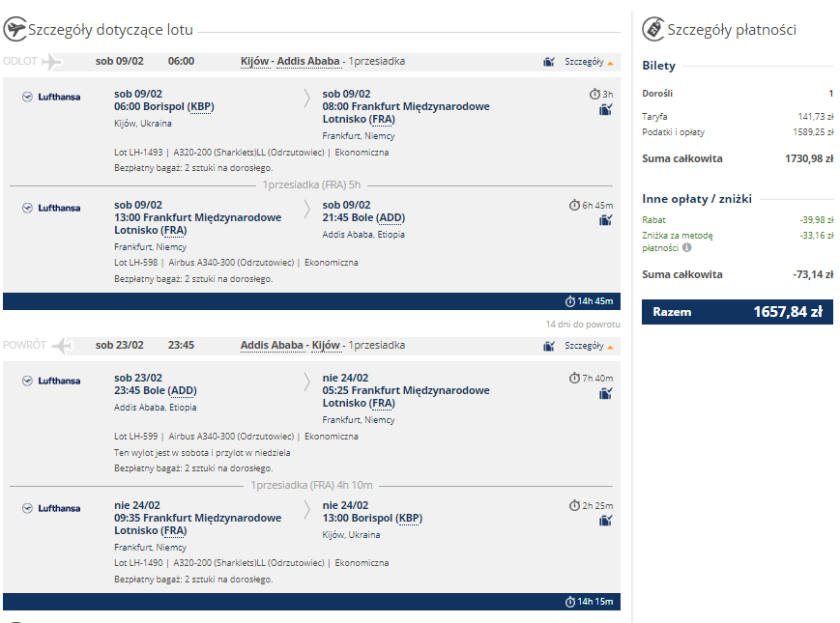This screenshot has width=840, height=623.
Task: Click the Addis Ababa link in the return route header
Action: [x=272, y=345]
